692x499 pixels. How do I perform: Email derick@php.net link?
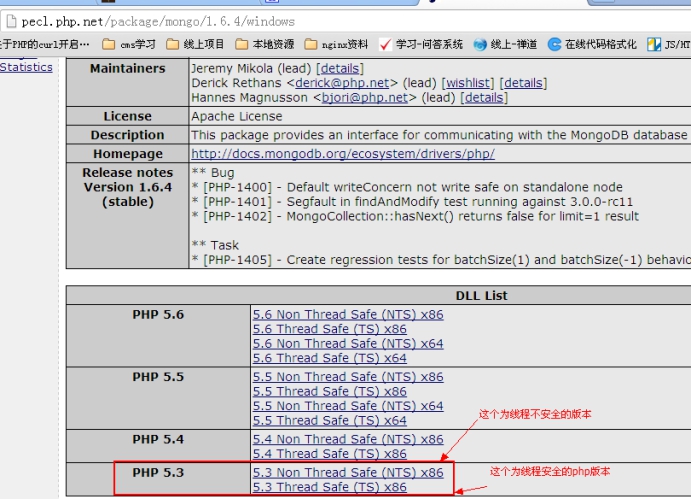point(342,83)
